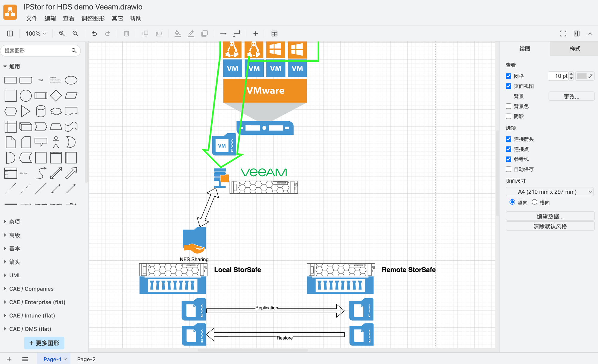The width and height of the screenshot is (598, 364).
Task: Uncheck the 网格 grid checkbox
Action: (509, 76)
